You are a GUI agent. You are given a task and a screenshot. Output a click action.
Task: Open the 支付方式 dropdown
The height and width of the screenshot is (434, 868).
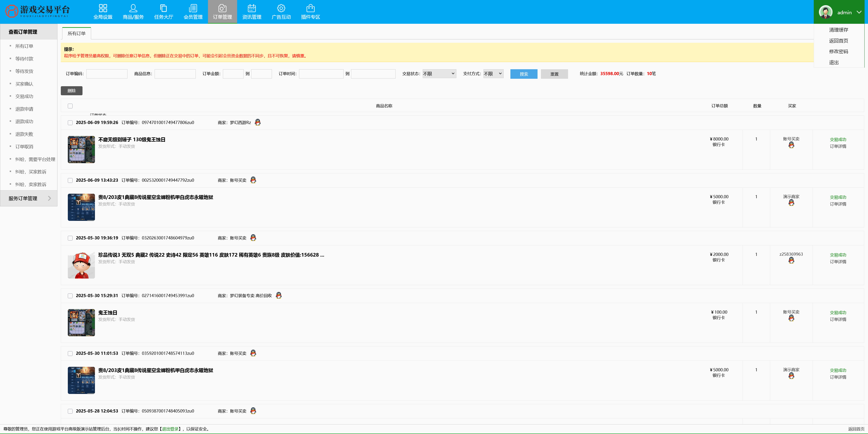point(493,74)
